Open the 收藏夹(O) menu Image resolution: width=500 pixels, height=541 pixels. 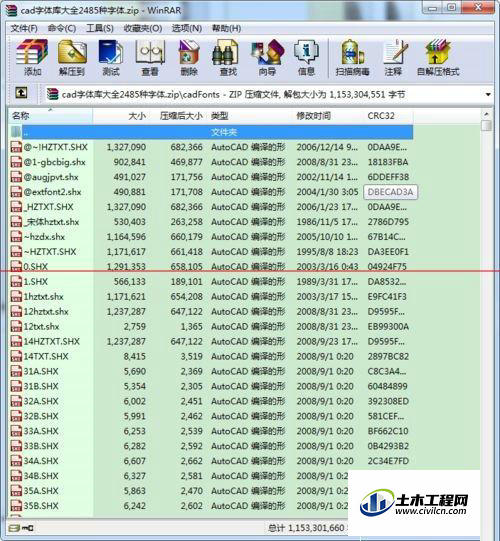[143, 28]
